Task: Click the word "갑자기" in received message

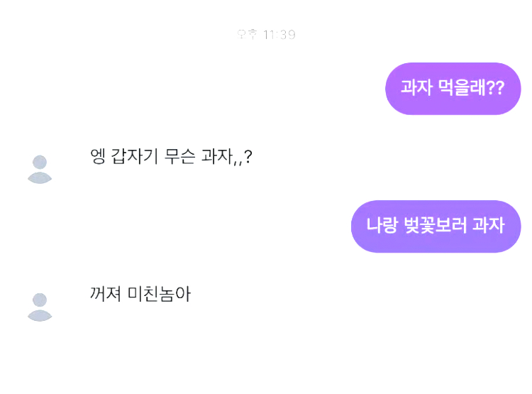Action: 135,156
